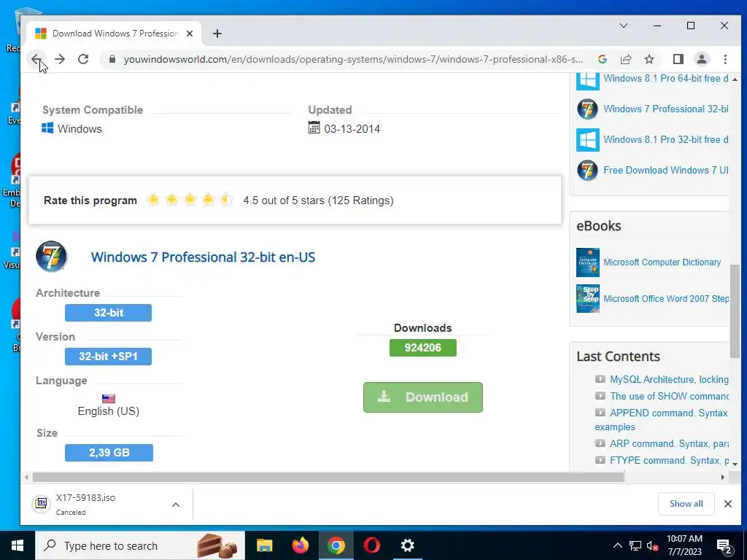Rate the program with the fifth star
Image resolution: width=747 pixels, height=560 pixels.
point(226,200)
